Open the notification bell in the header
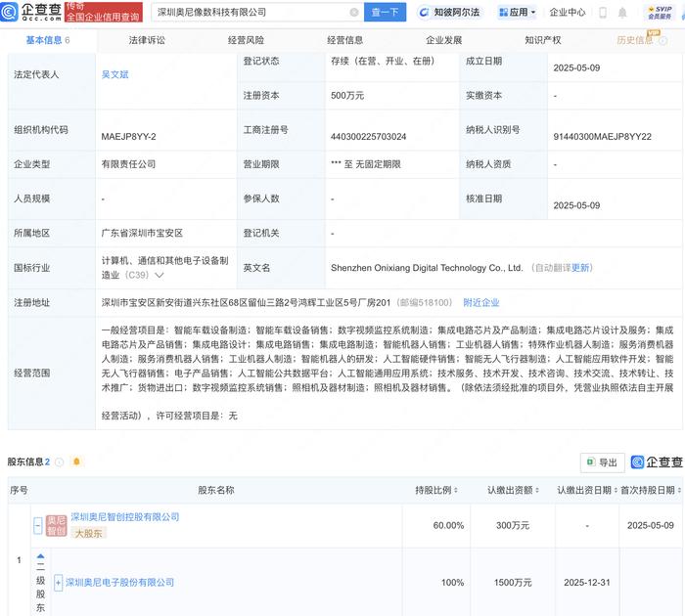The image size is (685, 616). (622, 13)
